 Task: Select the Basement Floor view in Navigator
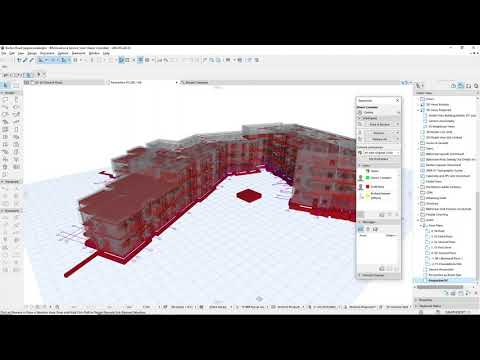coord(444,258)
